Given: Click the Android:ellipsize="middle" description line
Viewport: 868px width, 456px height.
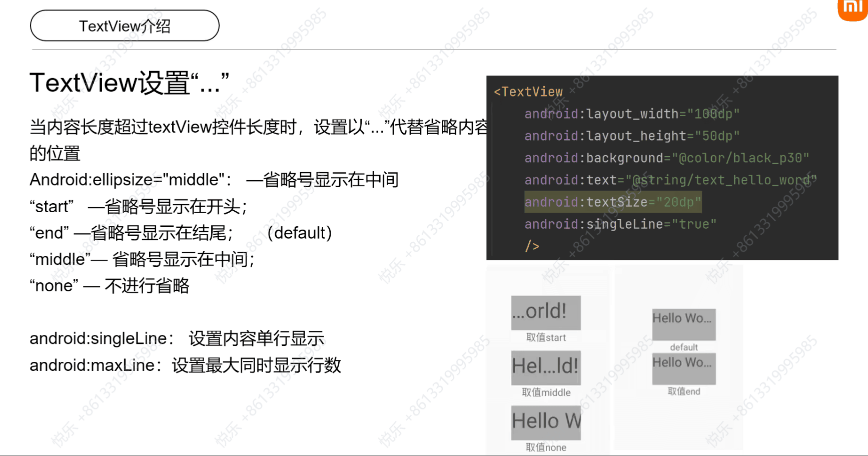Looking at the screenshot, I should (x=214, y=180).
